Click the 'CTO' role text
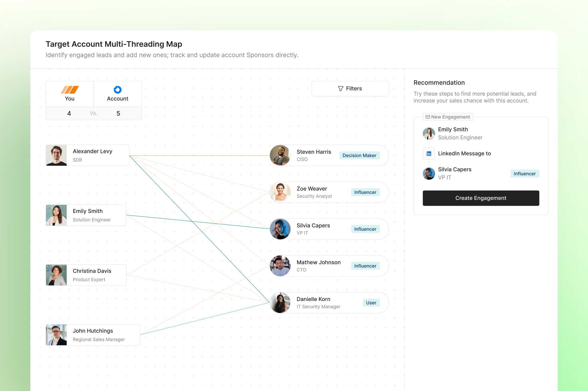588x391 pixels. [301, 270]
